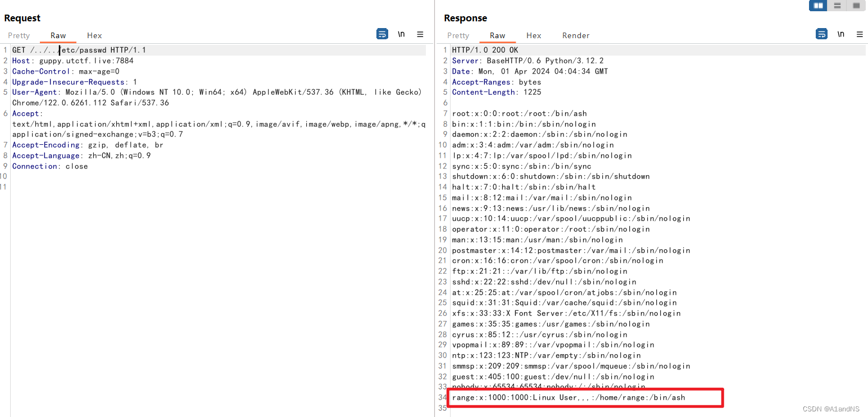Click HTTP/1.0 200 OK status line
Image resolution: width=868 pixels, height=417 pixels.
point(485,51)
